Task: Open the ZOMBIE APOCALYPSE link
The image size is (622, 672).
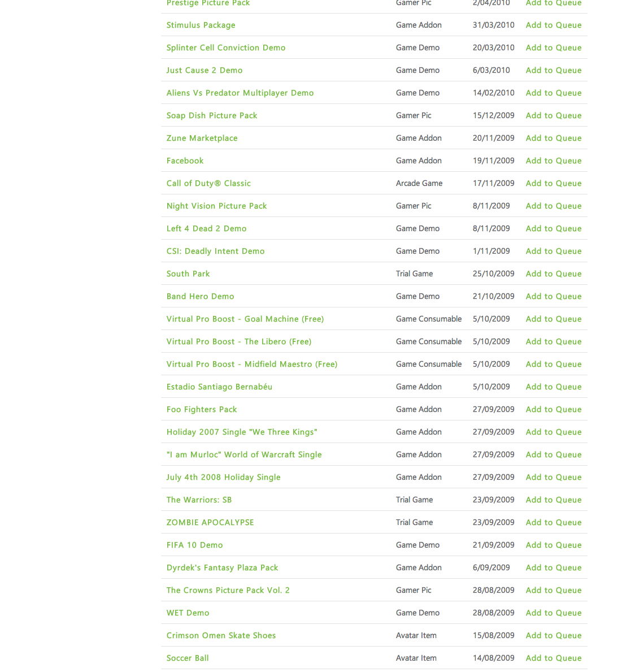Action: pyautogui.click(x=210, y=522)
